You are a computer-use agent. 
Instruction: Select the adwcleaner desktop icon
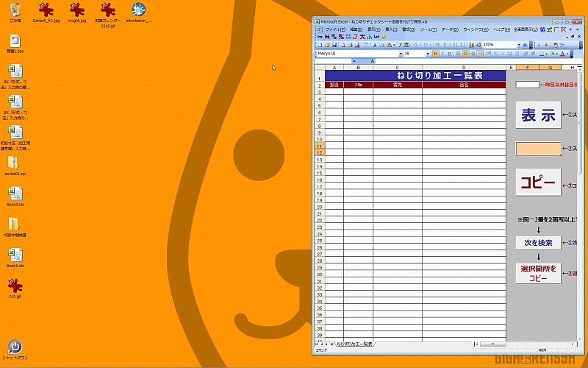(x=138, y=13)
